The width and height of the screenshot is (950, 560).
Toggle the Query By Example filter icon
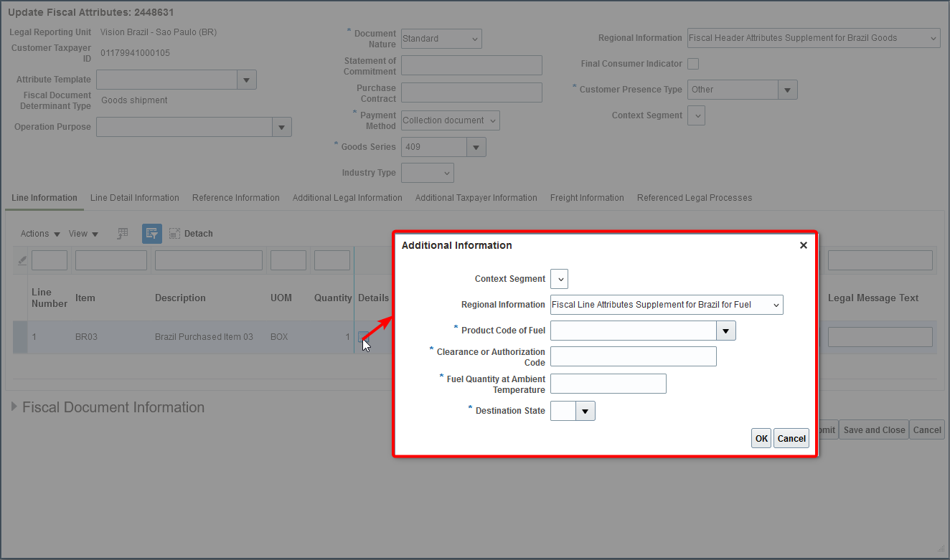click(x=151, y=233)
